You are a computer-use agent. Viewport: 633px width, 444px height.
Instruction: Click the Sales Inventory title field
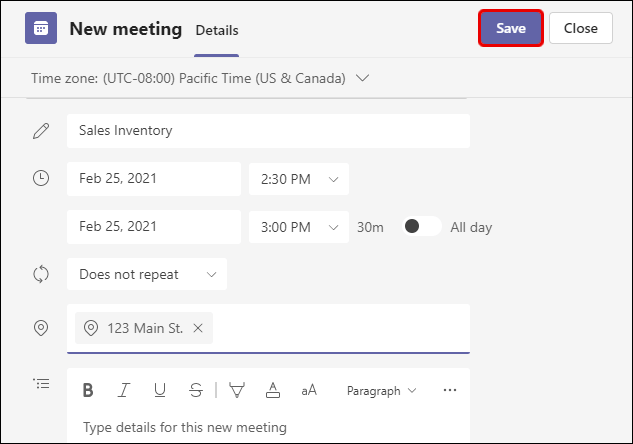(268, 131)
